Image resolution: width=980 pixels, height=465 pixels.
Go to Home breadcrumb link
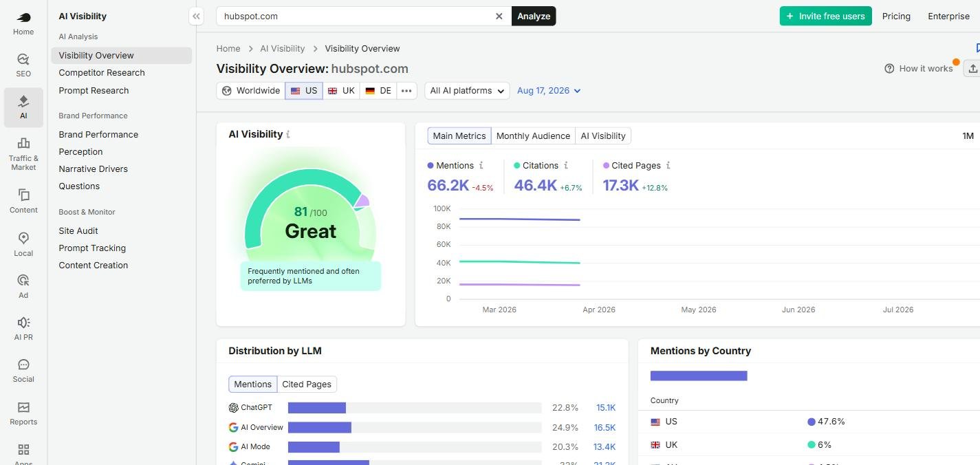pyautogui.click(x=228, y=49)
